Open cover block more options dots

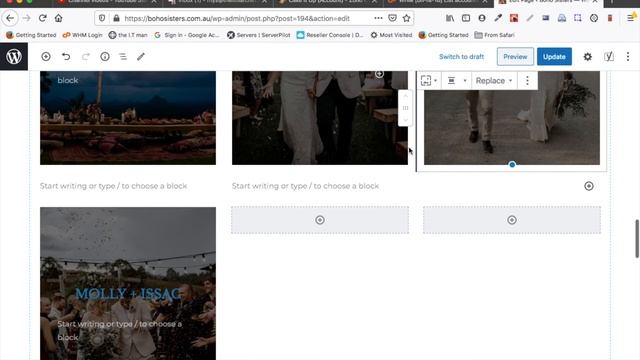pos(527,80)
